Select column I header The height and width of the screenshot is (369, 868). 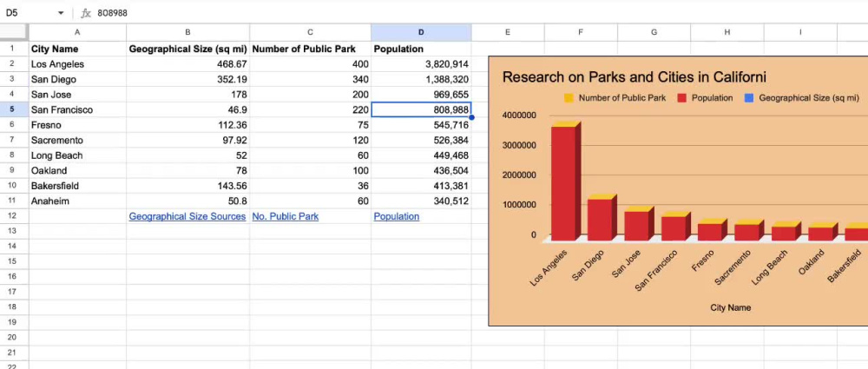click(800, 33)
